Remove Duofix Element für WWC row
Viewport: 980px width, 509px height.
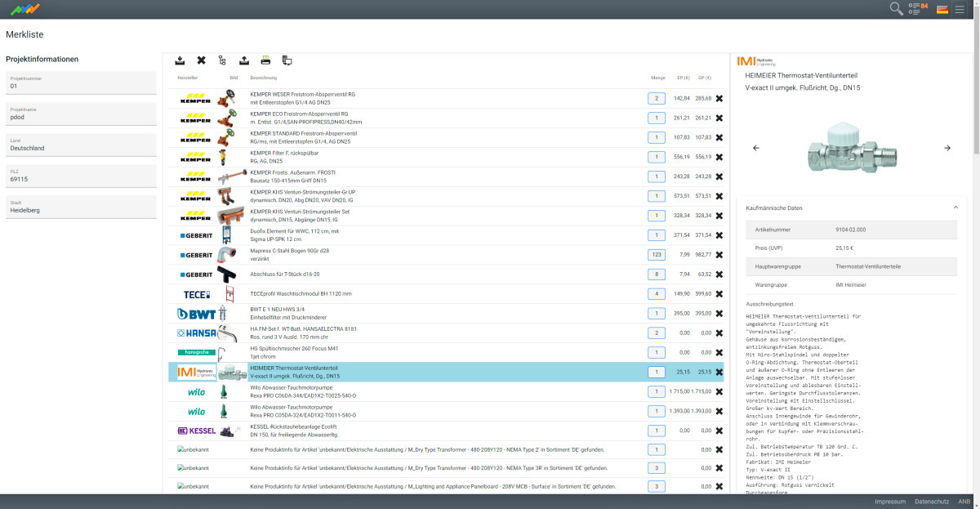pyautogui.click(x=719, y=235)
